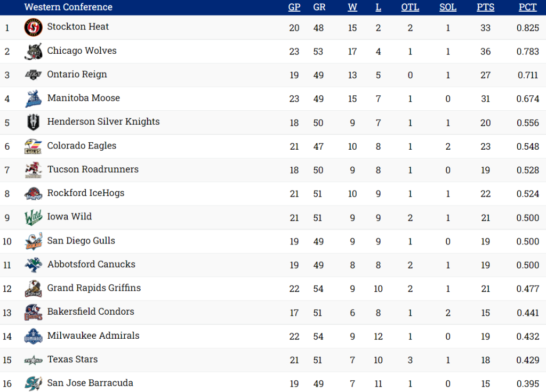Click the Manitoba Moose logo
This screenshot has width=546, height=392.
pos(34,99)
